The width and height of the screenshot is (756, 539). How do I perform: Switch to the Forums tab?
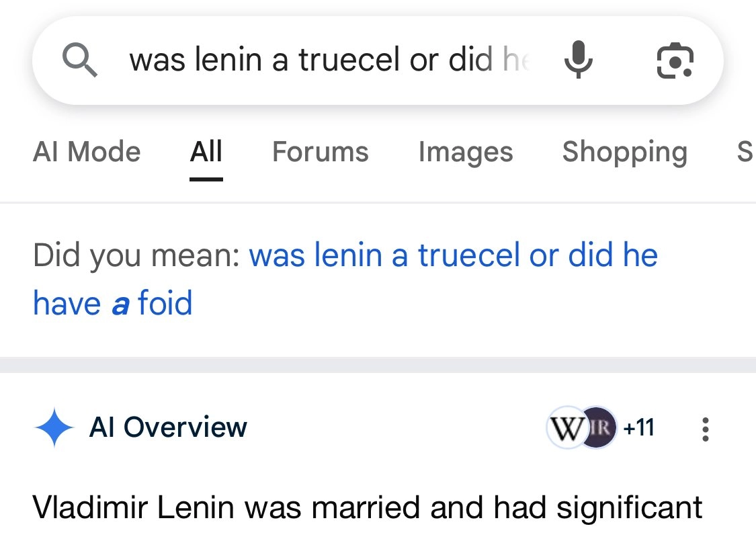(x=320, y=152)
